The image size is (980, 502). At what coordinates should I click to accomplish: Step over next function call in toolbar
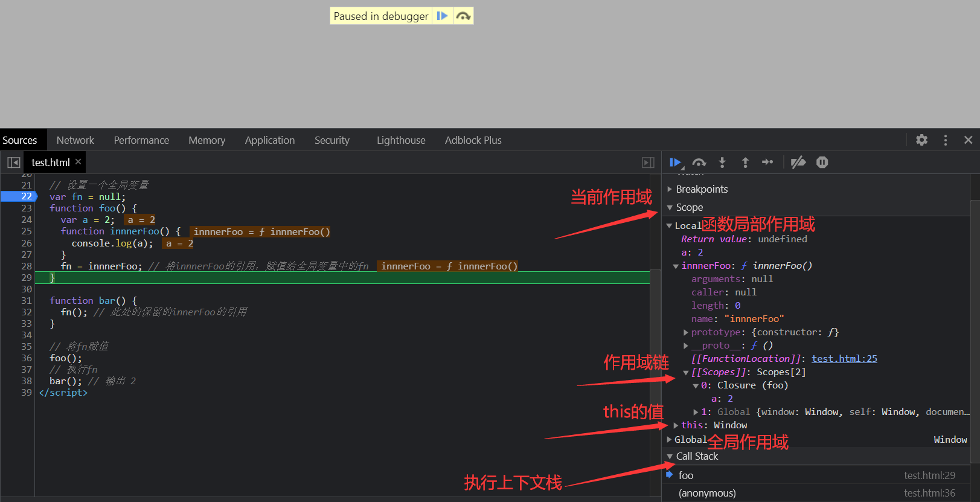point(699,163)
